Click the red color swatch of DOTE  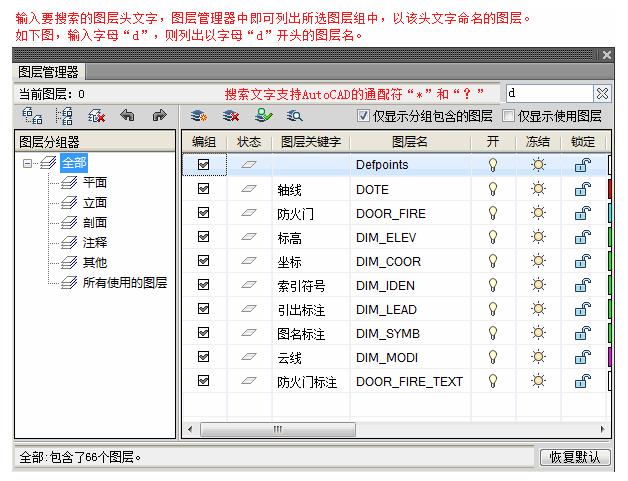click(610, 189)
